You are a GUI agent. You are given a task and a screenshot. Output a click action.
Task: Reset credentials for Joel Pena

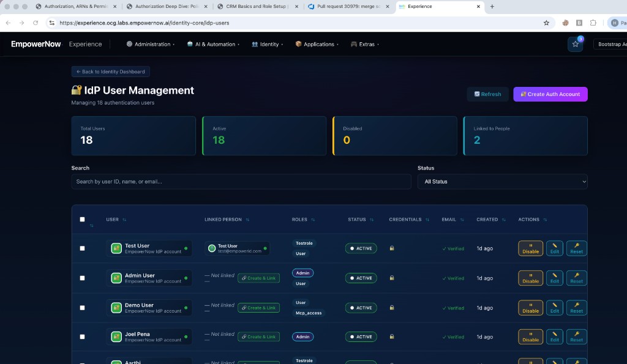[577, 337]
